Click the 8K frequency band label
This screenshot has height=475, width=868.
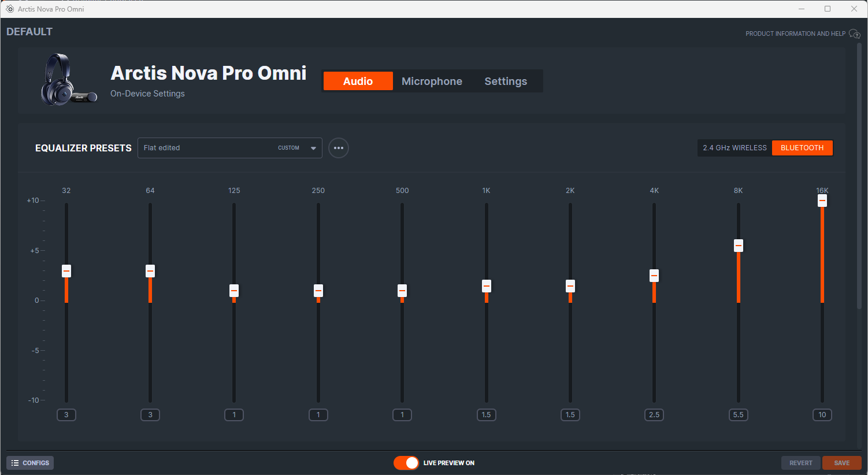tap(739, 191)
